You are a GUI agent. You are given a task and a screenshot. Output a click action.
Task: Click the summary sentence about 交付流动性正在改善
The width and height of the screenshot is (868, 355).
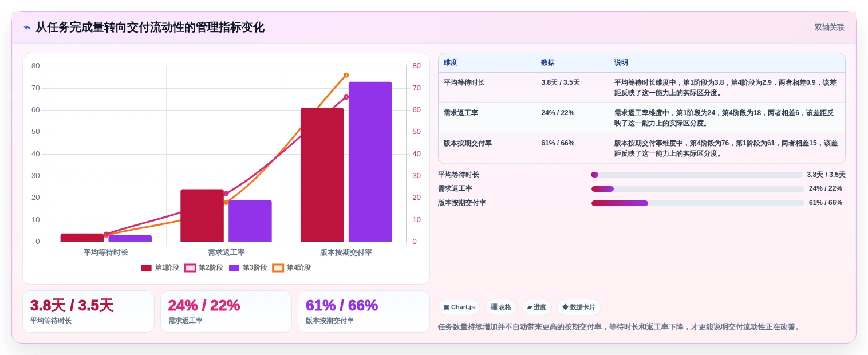[x=620, y=327]
